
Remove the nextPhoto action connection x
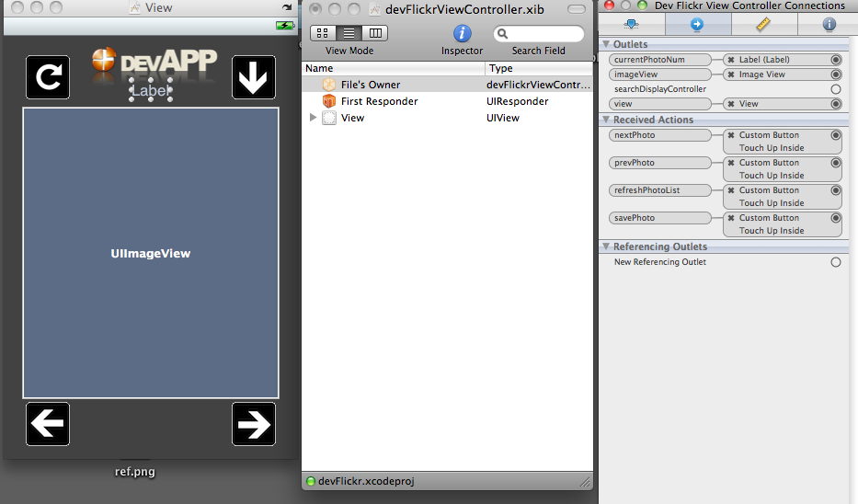(x=731, y=135)
